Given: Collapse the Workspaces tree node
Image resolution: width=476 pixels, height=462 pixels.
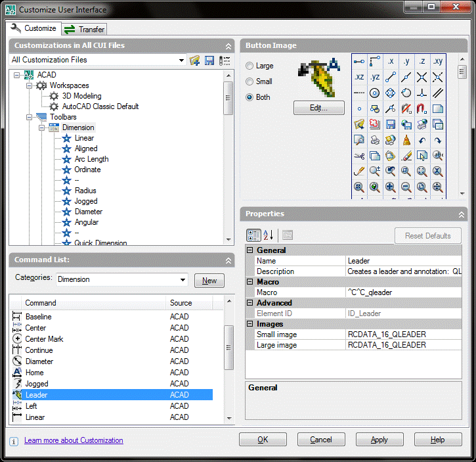Looking at the screenshot, I should point(30,85).
